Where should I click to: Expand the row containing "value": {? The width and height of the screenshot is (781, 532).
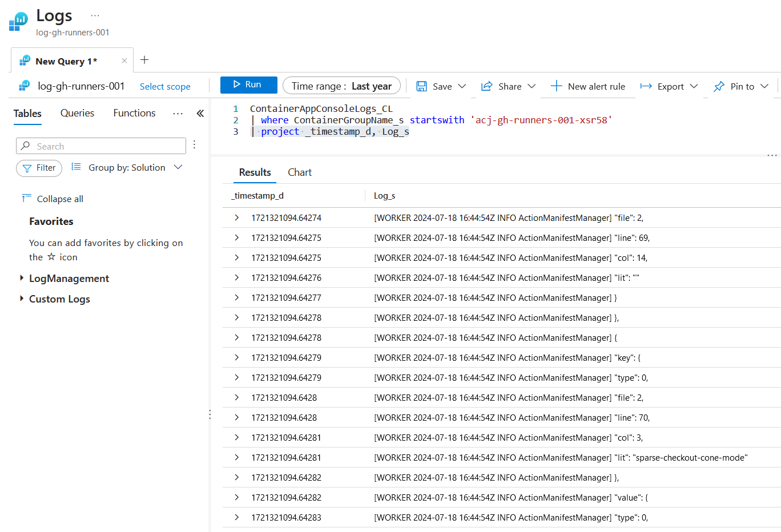[x=236, y=497]
